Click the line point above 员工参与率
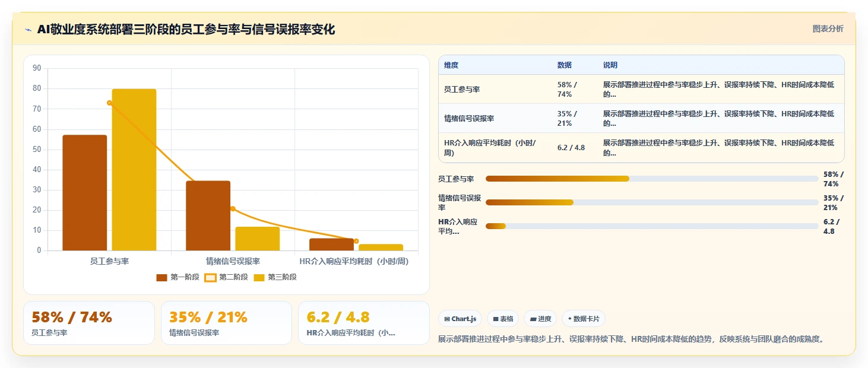 click(109, 103)
